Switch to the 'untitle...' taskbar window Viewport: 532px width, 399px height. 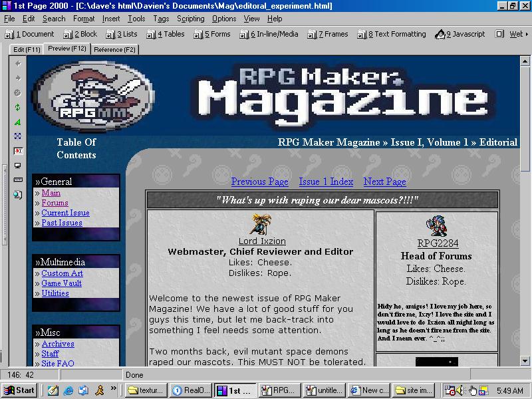coord(325,390)
